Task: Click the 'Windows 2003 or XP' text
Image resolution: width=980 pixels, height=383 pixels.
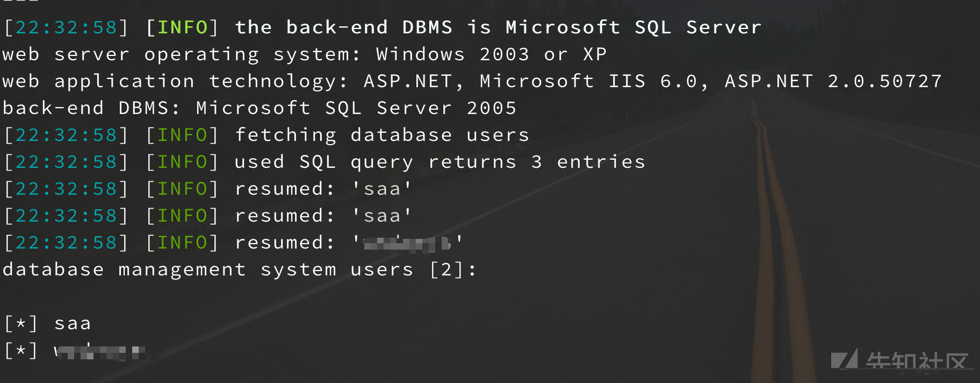Action: 492,54
